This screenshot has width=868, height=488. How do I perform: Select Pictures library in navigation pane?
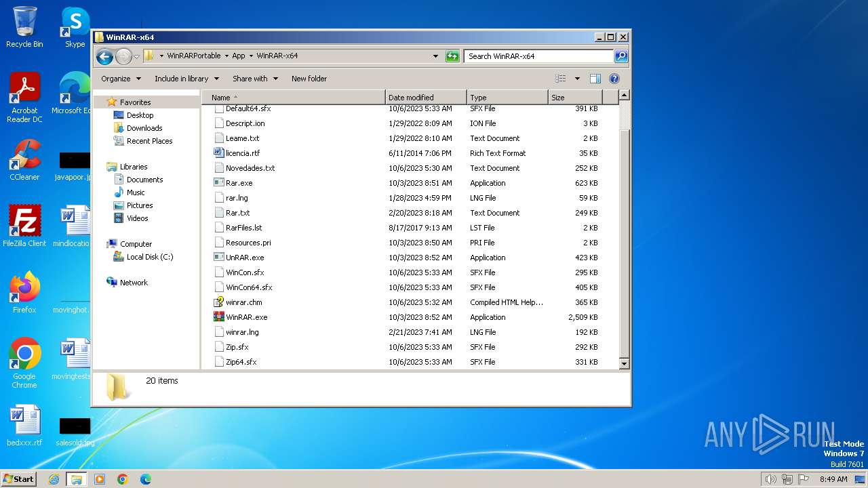[140, 205]
